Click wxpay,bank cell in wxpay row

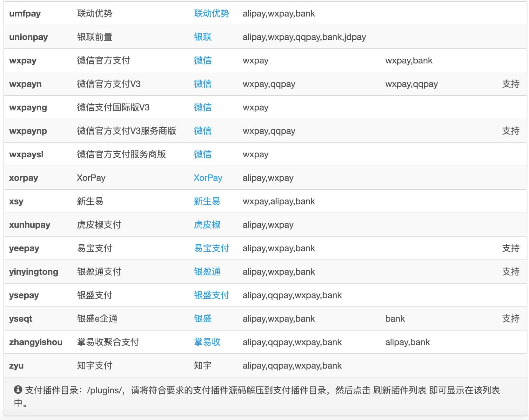(x=409, y=61)
